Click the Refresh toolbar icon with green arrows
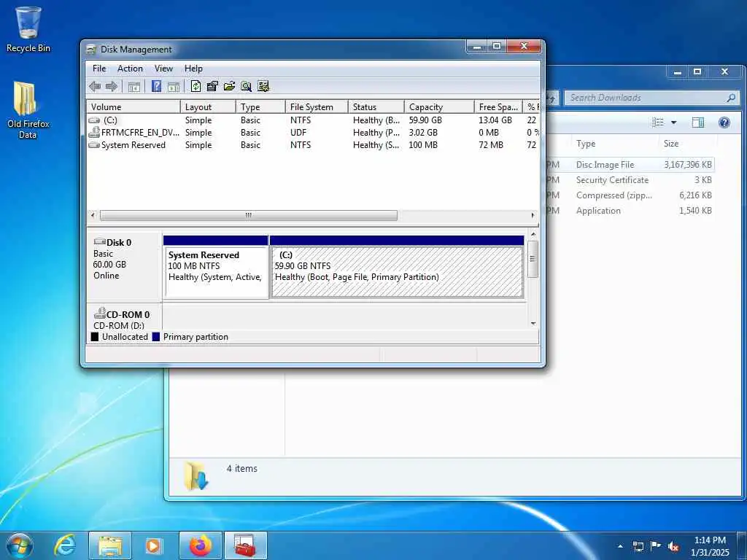The width and height of the screenshot is (747, 560). (x=196, y=86)
